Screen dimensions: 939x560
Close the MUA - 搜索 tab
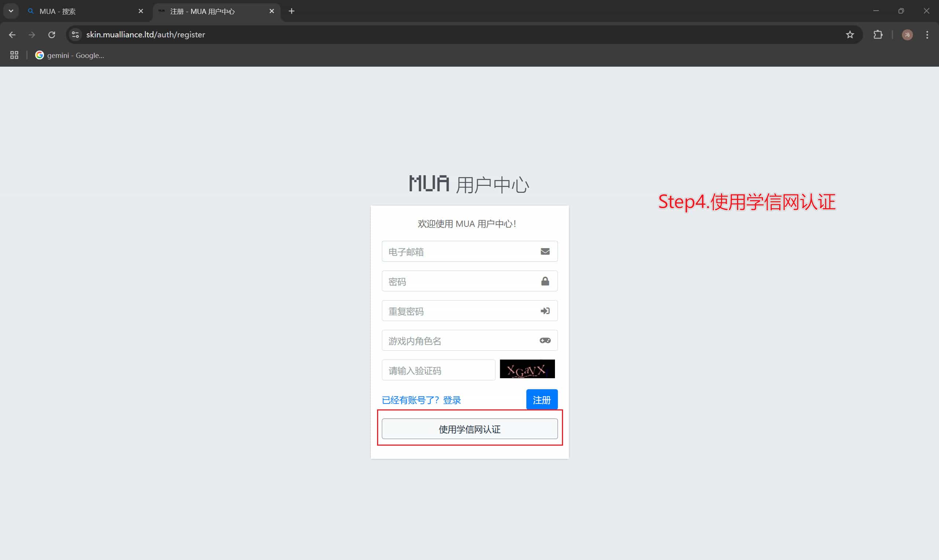(x=141, y=11)
